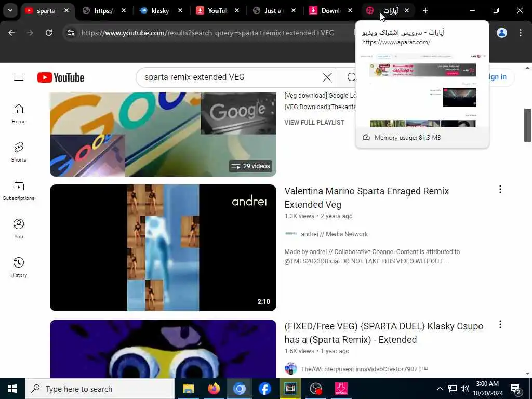
Task: Go back to previous page
Action: click(x=11, y=33)
